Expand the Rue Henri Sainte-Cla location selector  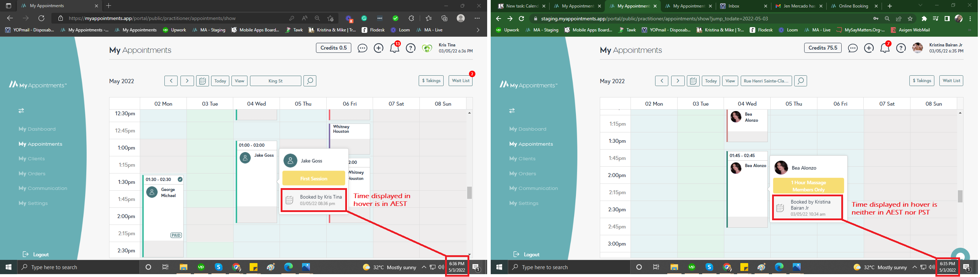(766, 81)
